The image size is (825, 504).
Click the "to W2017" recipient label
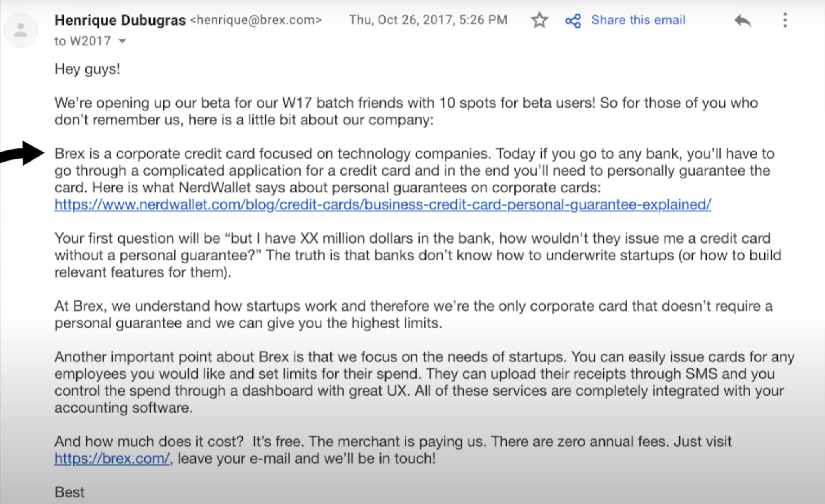click(82, 41)
